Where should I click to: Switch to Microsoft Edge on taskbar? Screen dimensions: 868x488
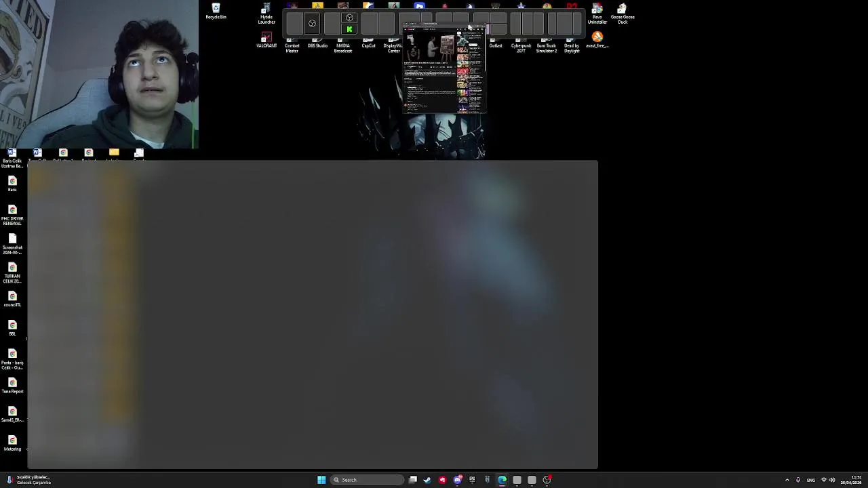tap(502, 480)
